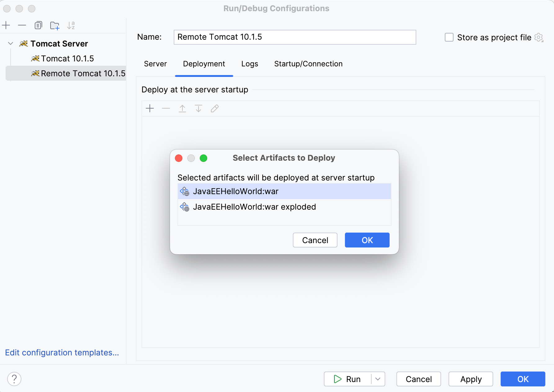Remove an artifact from the deployment list
This screenshot has height=392, width=554.
tap(166, 109)
